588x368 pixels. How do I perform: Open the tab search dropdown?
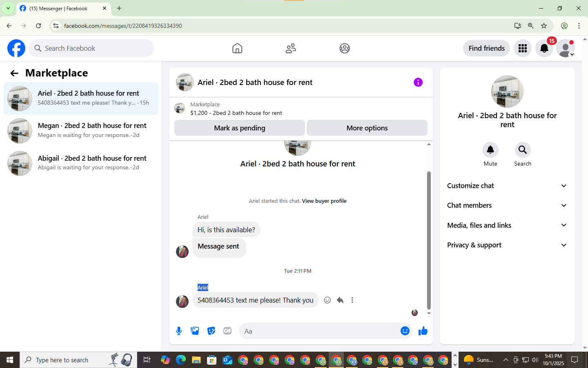click(x=8, y=8)
